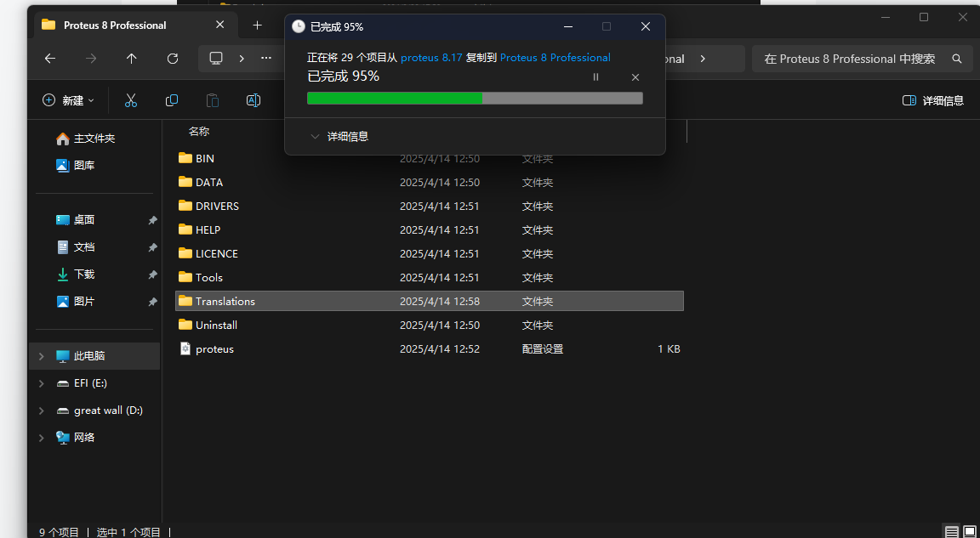Expand the EFI (E:) drive node

tap(41, 383)
